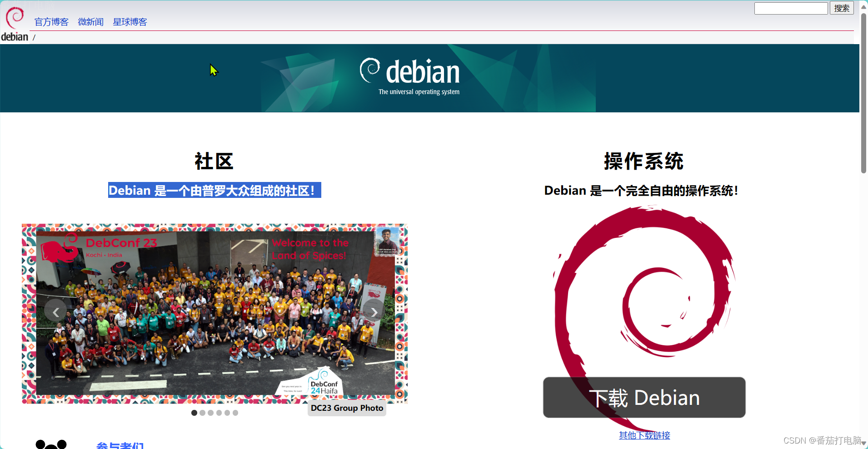868x449 pixels.
Task: Click the DC23 Group Photo caption
Action: (x=347, y=408)
